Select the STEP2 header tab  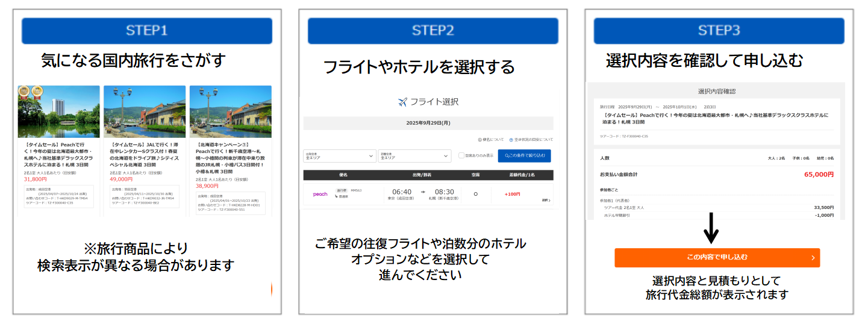tap(432, 31)
